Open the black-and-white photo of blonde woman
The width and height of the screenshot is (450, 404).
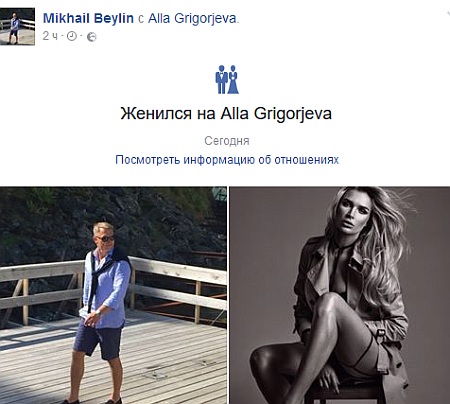click(x=340, y=295)
